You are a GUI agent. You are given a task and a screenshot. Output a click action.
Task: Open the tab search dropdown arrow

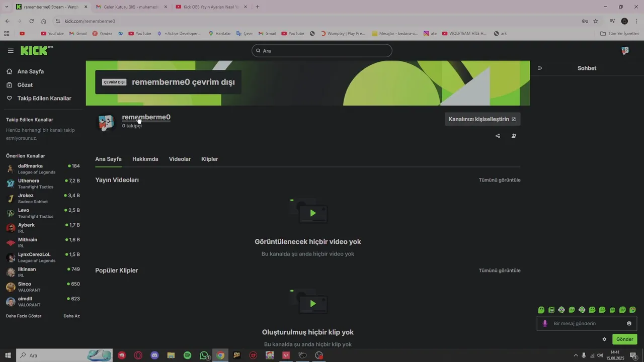(6, 7)
